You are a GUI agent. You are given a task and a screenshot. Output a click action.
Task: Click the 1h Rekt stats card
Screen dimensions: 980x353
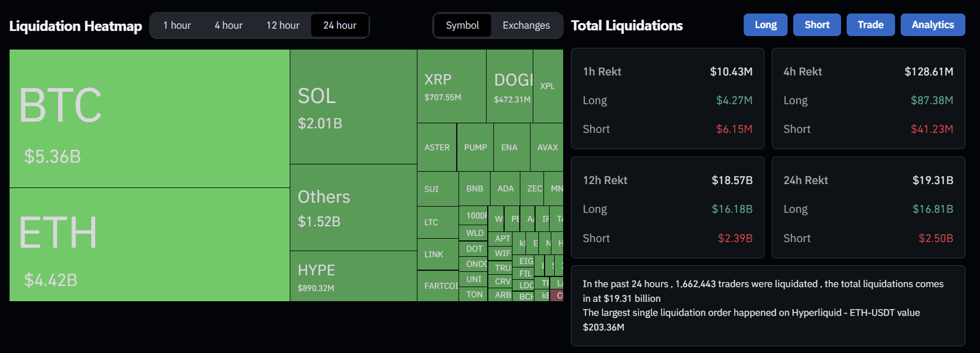[667, 99]
